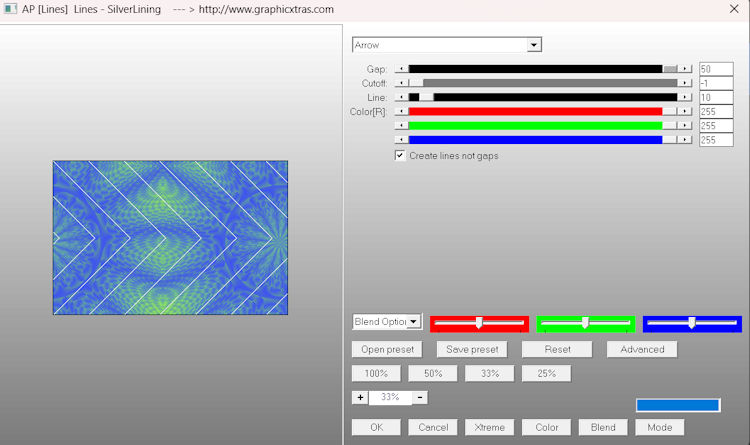
Task: Click the blue blend channel slider
Action: click(x=692, y=323)
